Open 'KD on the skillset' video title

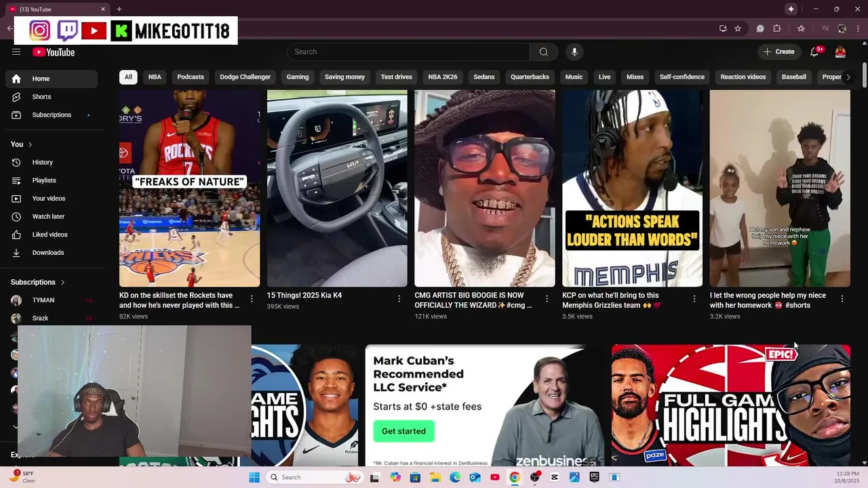click(x=180, y=300)
